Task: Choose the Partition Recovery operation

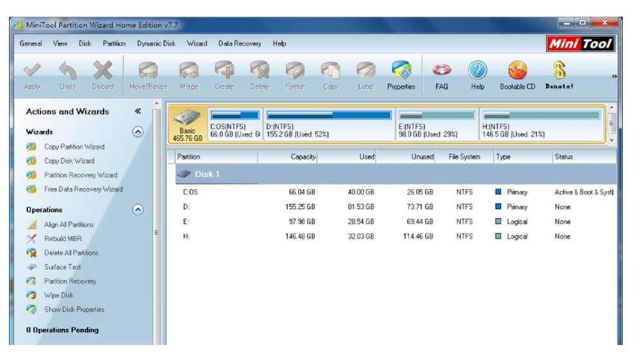Action: click(x=70, y=281)
